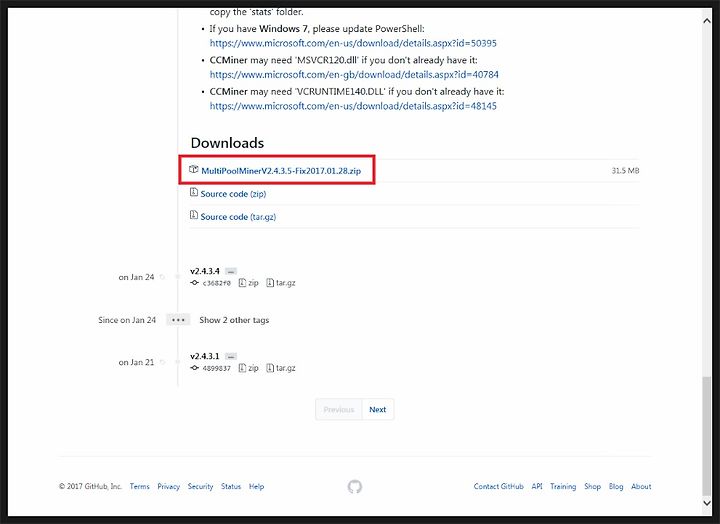This screenshot has height=524, width=720.
Task: Click the file icon beside Source code (zip)
Action: pyautogui.click(x=194, y=192)
